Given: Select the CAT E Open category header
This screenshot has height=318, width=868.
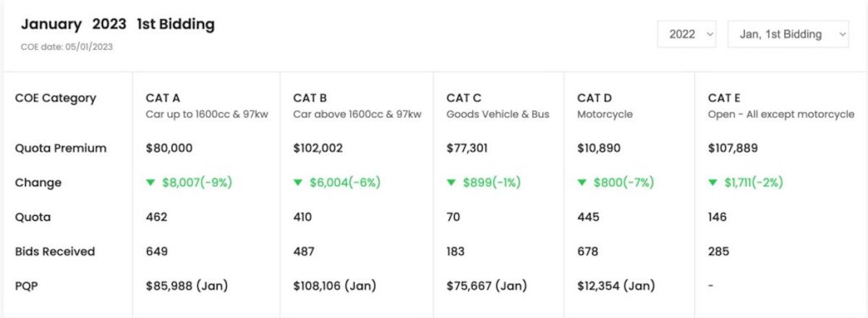Looking at the screenshot, I should 781,106.
